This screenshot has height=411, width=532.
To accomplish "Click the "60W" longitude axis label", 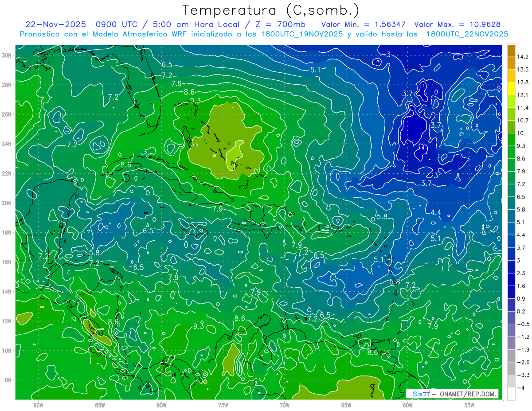I will (408, 405).
